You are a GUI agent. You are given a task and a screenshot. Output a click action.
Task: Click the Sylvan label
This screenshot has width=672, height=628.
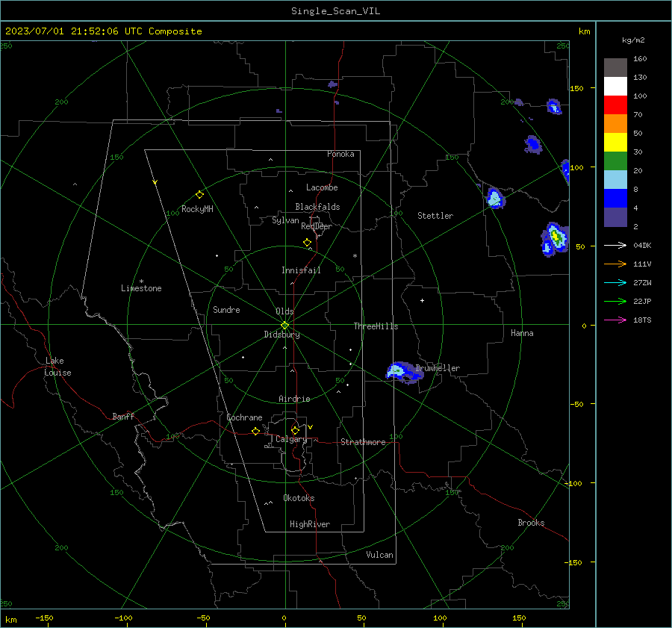point(285,220)
